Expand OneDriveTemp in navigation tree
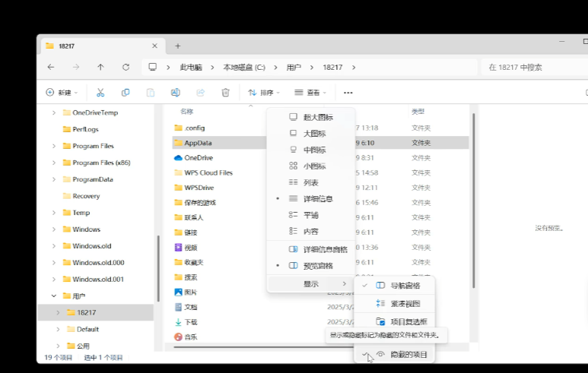 [54, 112]
